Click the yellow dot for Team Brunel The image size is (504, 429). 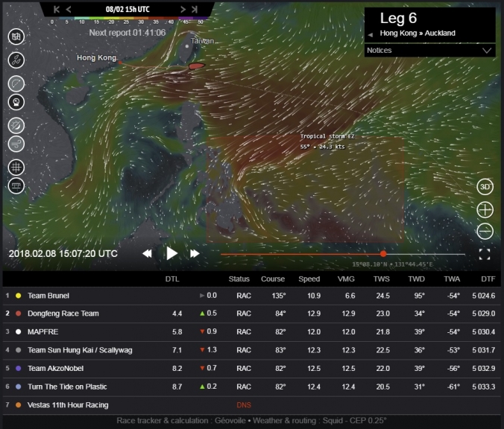point(19,296)
